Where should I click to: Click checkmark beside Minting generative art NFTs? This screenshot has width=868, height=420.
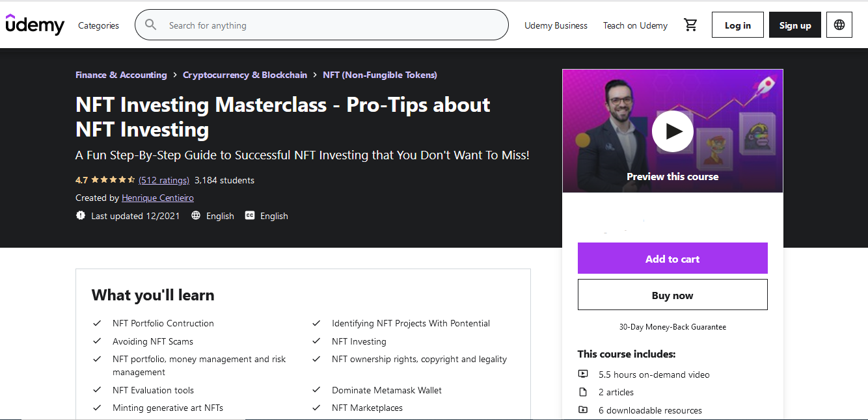pyautogui.click(x=97, y=408)
